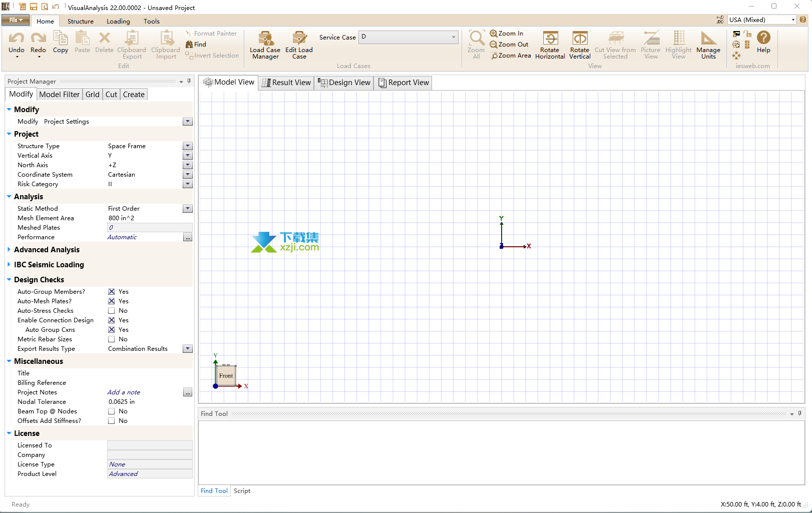
Task: Select Zoom Area tool
Action: (x=511, y=56)
